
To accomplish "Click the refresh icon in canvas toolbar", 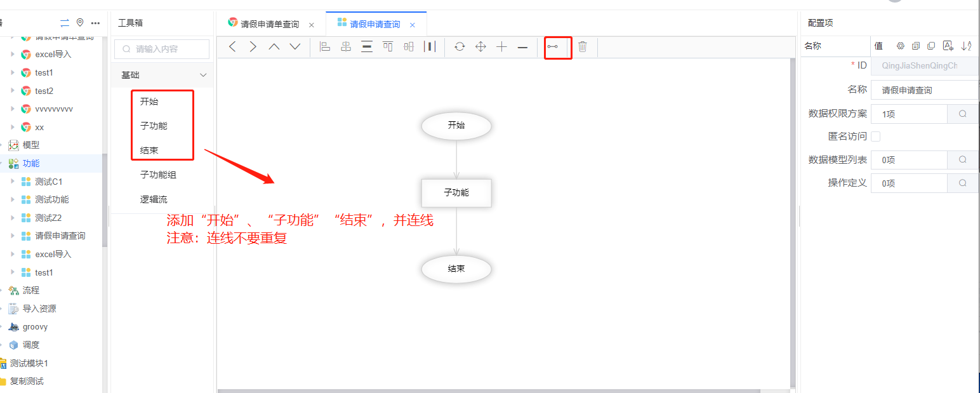I will tap(460, 47).
